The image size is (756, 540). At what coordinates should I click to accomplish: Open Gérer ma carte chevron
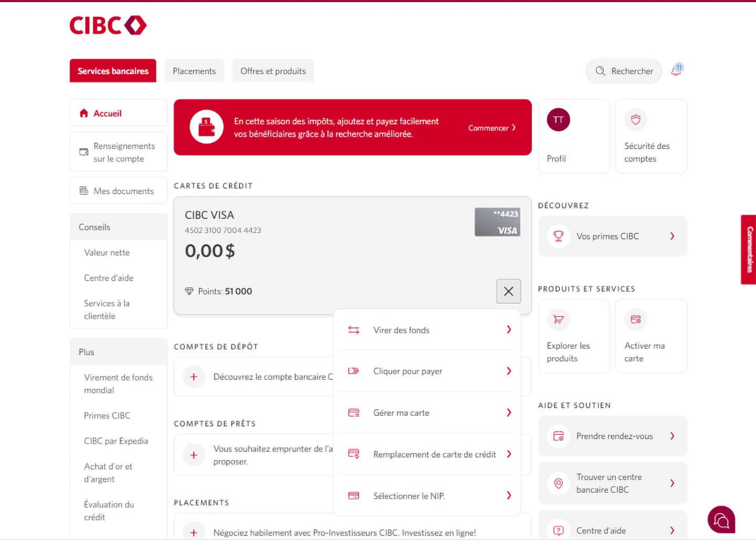509,412
